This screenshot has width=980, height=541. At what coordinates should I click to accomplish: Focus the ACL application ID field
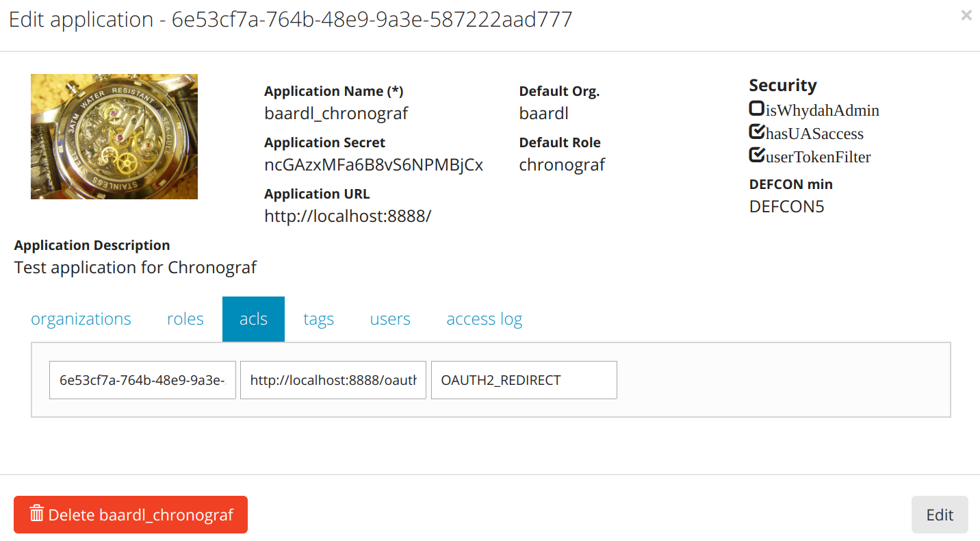tap(142, 380)
